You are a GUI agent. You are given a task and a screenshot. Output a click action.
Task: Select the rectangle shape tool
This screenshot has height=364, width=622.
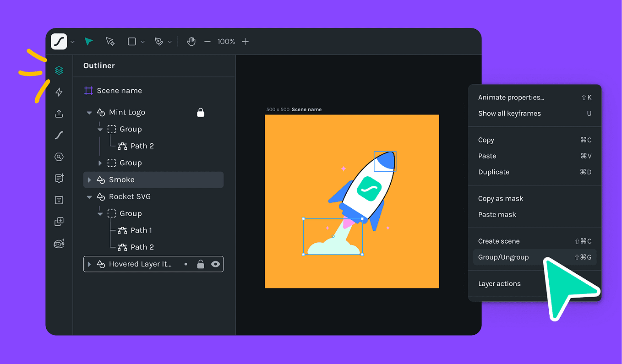click(x=131, y=41)
